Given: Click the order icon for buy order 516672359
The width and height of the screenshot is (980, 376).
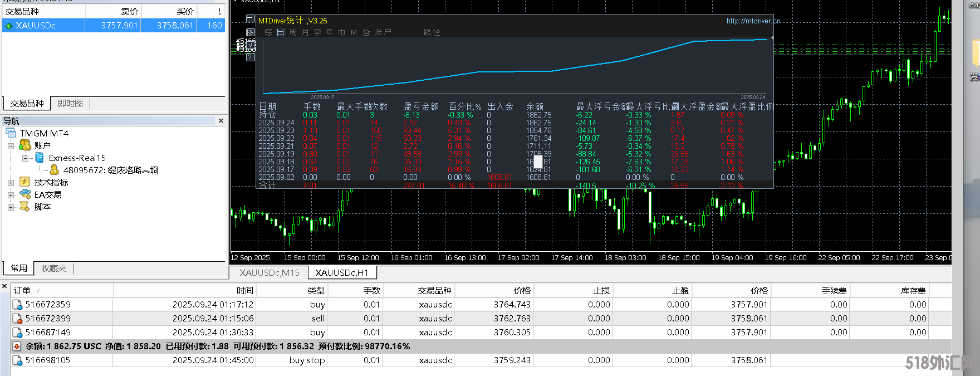Looking at the screenshot, I should [17, 305].
